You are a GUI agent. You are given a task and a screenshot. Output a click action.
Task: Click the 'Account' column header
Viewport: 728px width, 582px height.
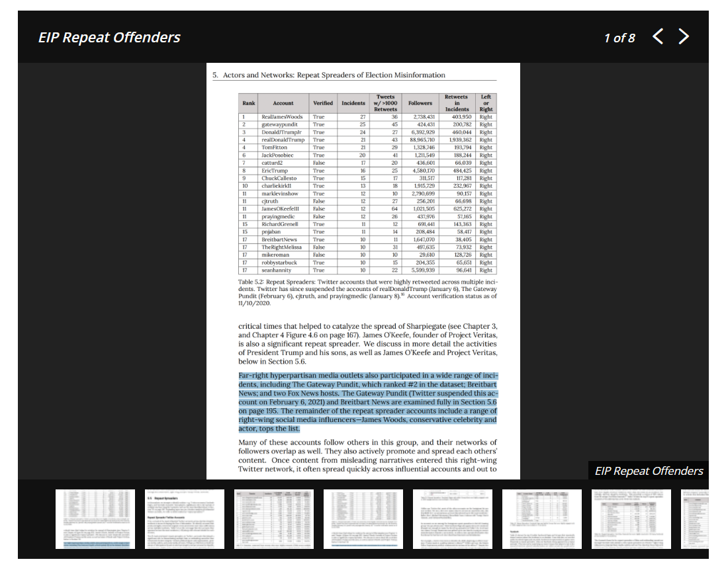(283, 103)
